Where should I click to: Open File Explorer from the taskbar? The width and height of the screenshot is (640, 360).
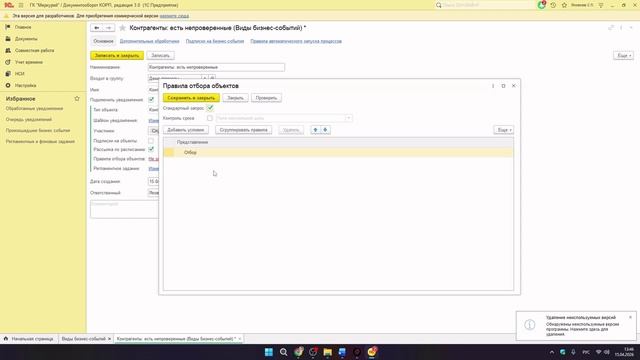(x=327, y=352)
